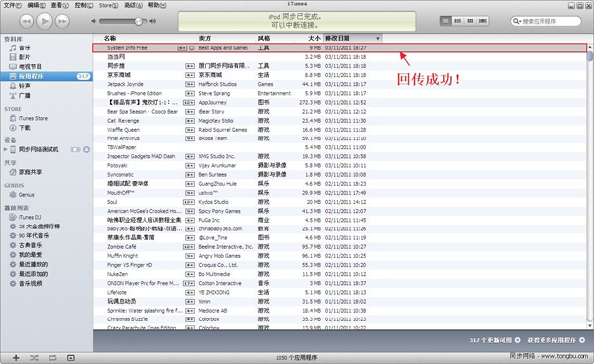
Task: Play the current track
Action: coord(45,21)
